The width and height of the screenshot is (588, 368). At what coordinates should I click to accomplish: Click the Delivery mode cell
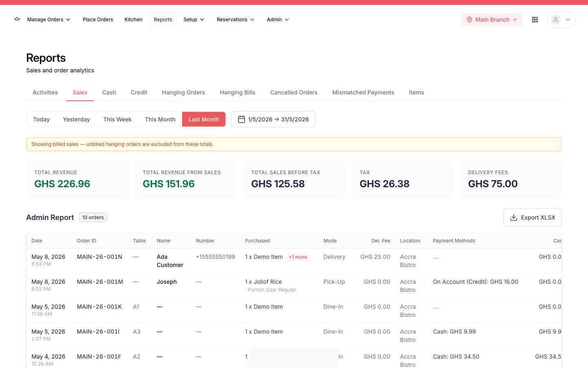tap(334, 257)
